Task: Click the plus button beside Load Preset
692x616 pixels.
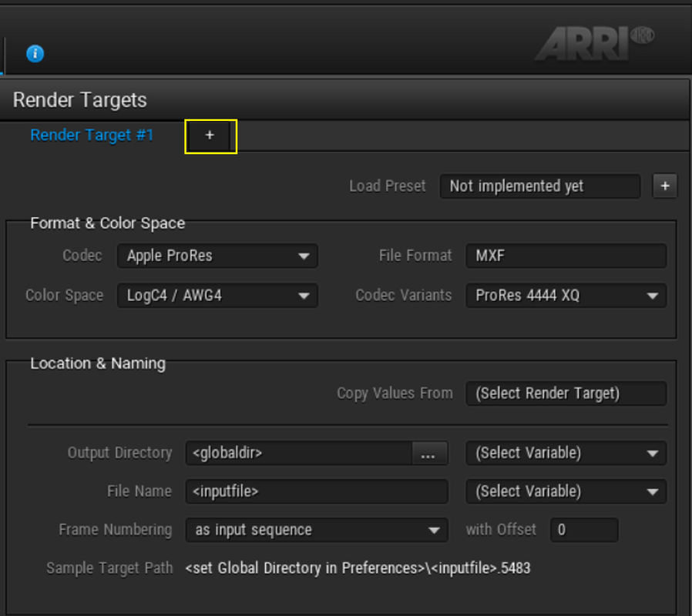Action: (x=664, y=186)
